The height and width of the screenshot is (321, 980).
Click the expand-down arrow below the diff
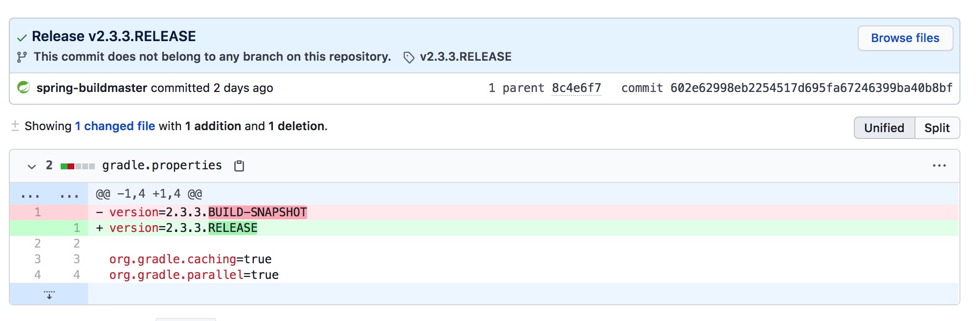point(49,295)
